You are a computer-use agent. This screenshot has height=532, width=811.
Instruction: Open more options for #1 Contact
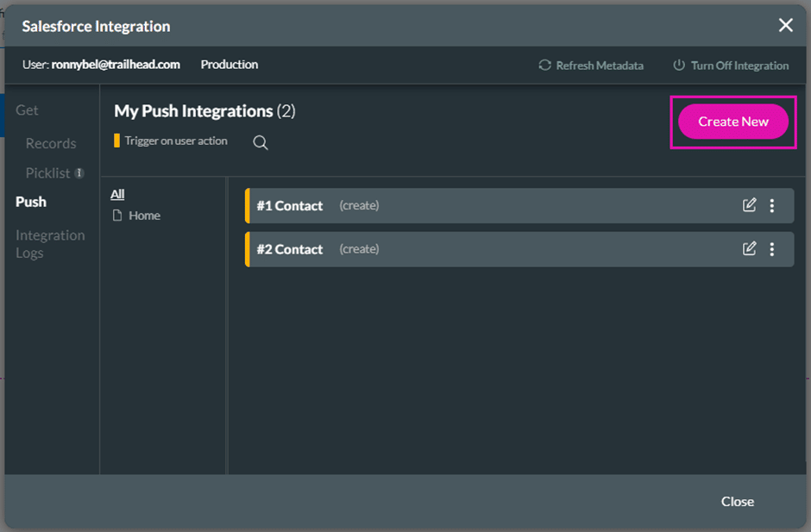click(x=771, y=206)
